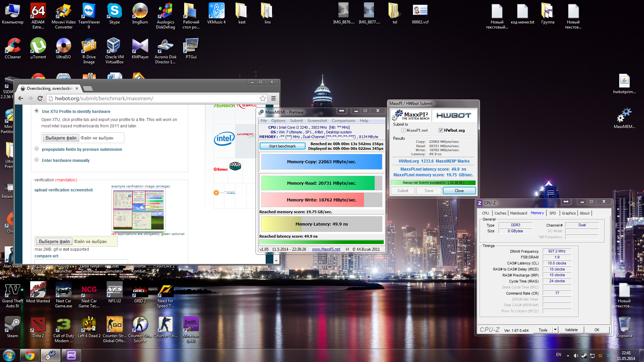This screenshot has height=362, width=644.
Task: Open Dota 2 desktop shortcut
Action: click(x=38, y=327)
